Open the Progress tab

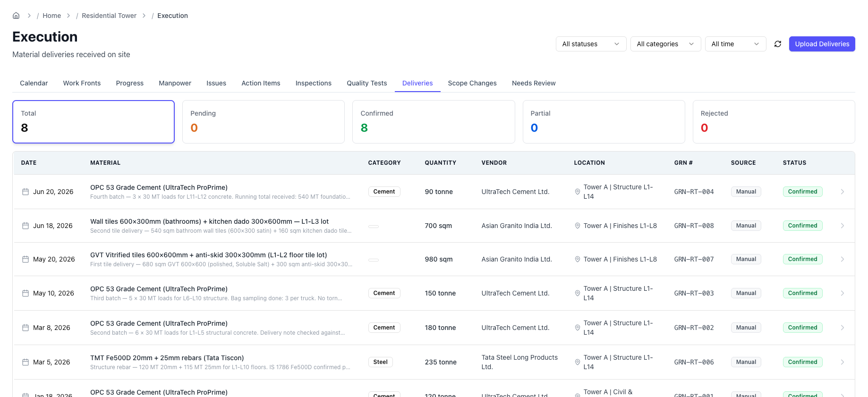[130, 83]
